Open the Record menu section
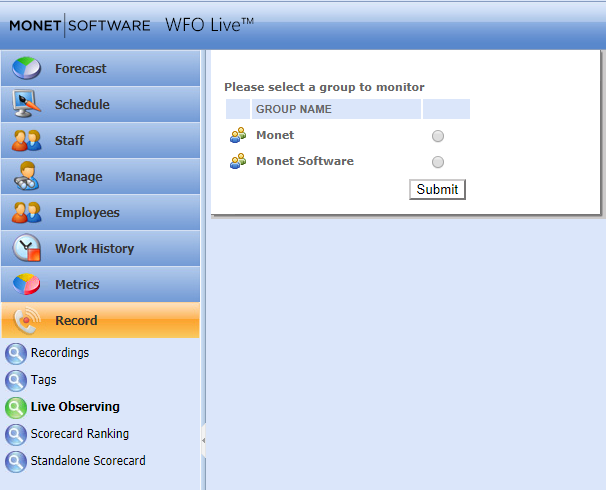The height and width of the screenshot is (490, 606). pyautogui.click(x=76, y=321)
